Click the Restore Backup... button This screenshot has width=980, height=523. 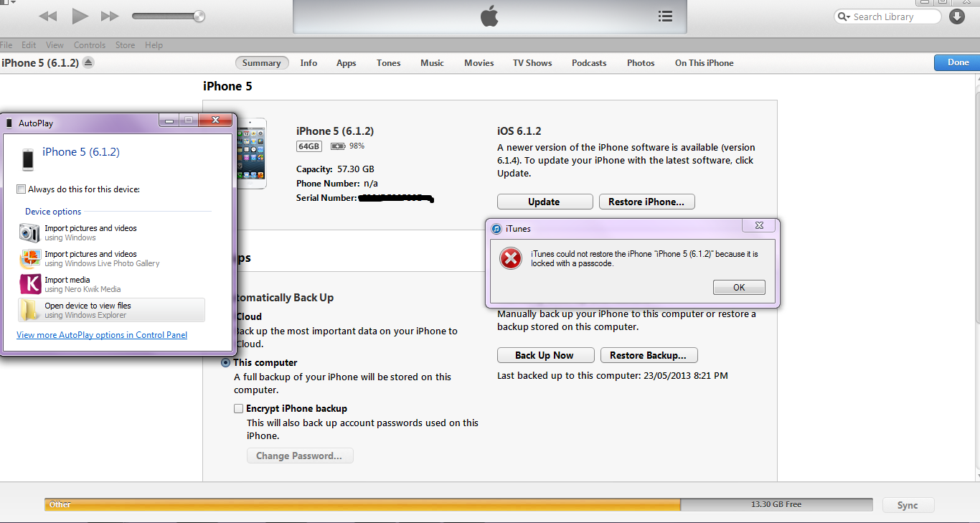click(x=648, y=355)
